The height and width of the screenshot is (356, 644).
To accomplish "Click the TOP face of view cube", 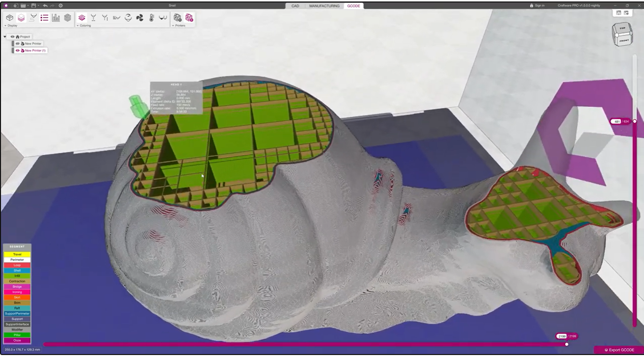I will (622, 28).
